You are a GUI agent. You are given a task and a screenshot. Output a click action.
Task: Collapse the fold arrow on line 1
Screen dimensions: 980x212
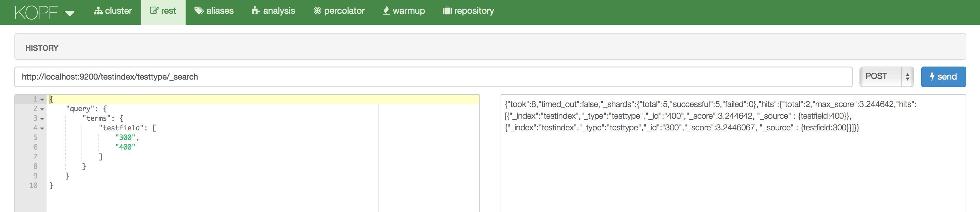click(42, 99)
